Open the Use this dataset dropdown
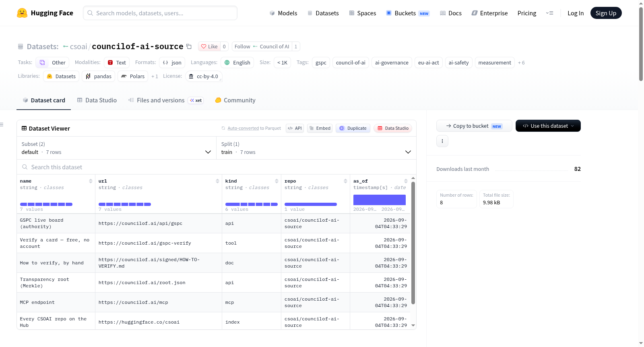This screenshot has height=347, width=644. coord(548,126)
